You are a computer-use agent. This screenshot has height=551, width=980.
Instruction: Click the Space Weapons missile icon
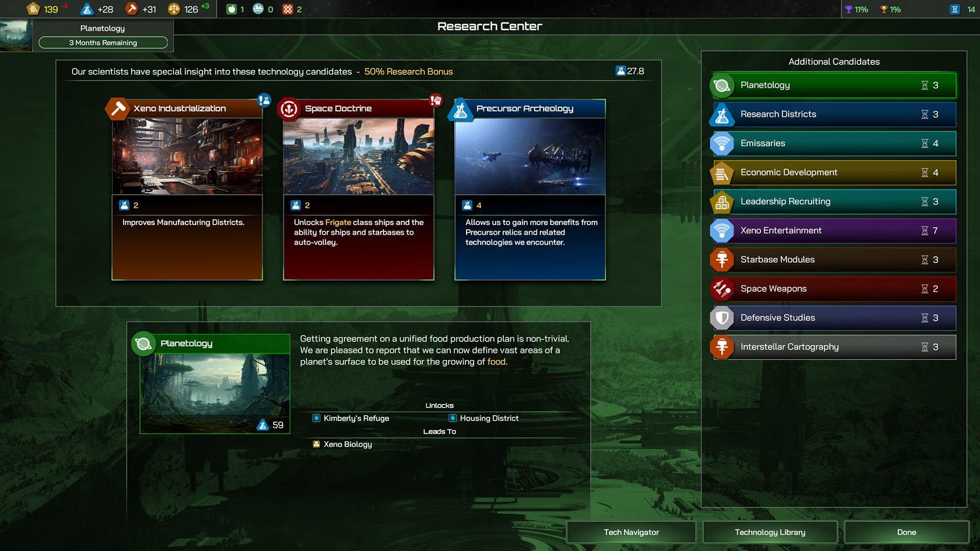click(x=722, y=289)
